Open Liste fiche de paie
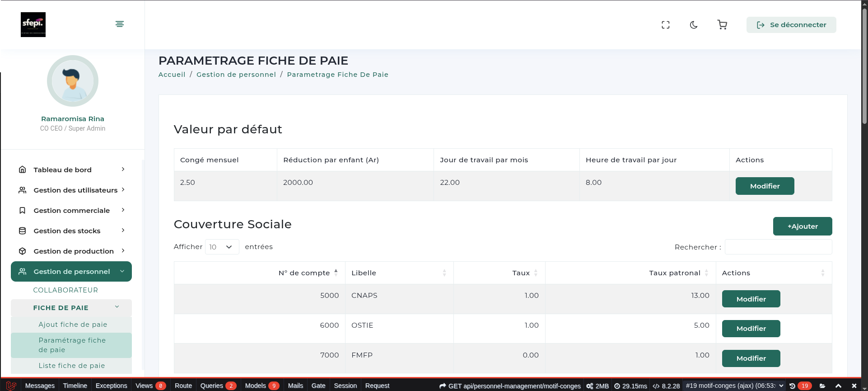This screenshot has height=391, width=868. [x=72, y=366]
